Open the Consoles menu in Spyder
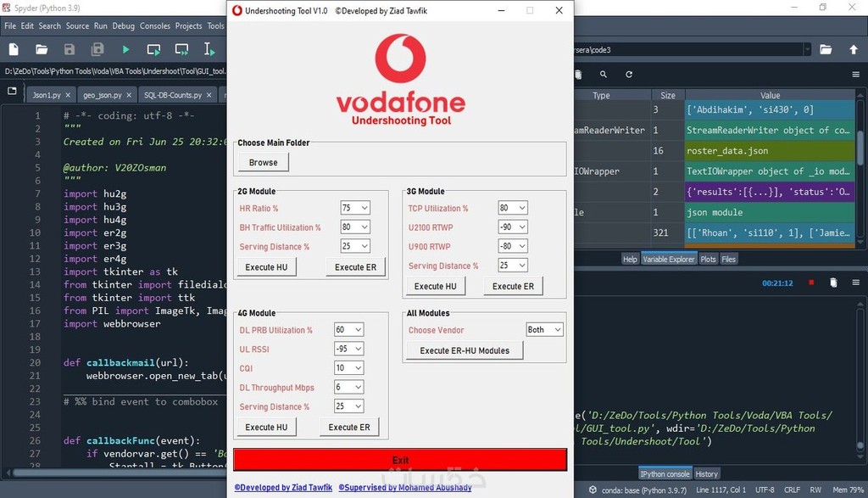Screen dimensions: 868x498 tap(155, 26)
